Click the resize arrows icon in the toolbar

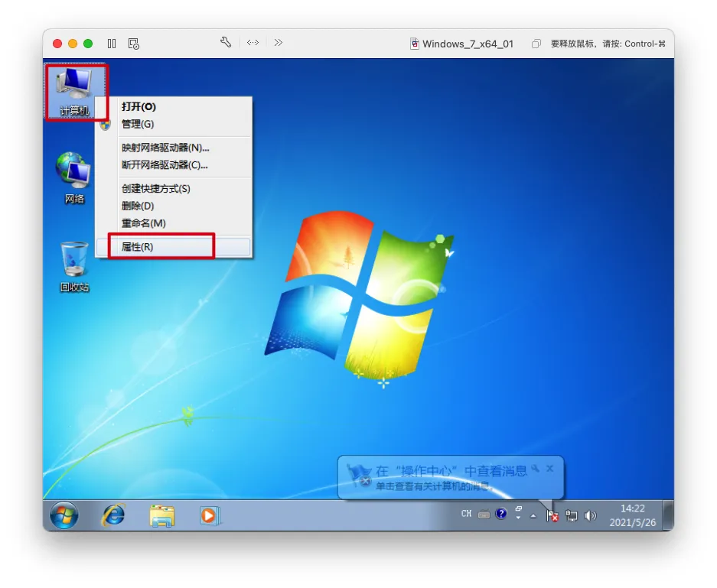click(253, 43)
